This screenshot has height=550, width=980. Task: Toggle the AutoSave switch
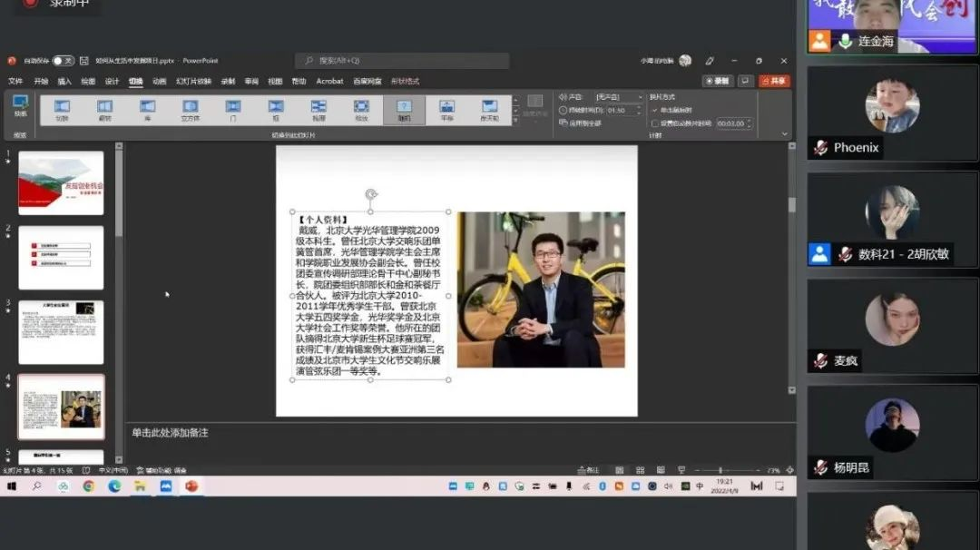click(63, 61)
